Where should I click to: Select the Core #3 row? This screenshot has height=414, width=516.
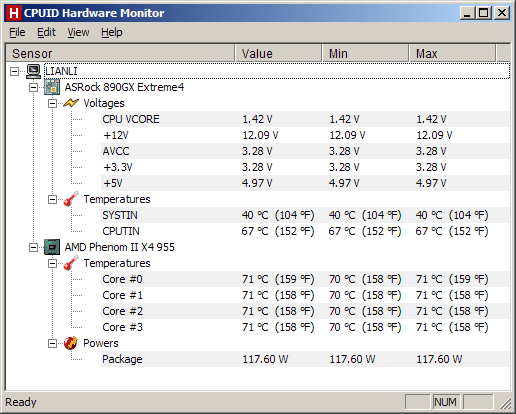coord(305,327)
